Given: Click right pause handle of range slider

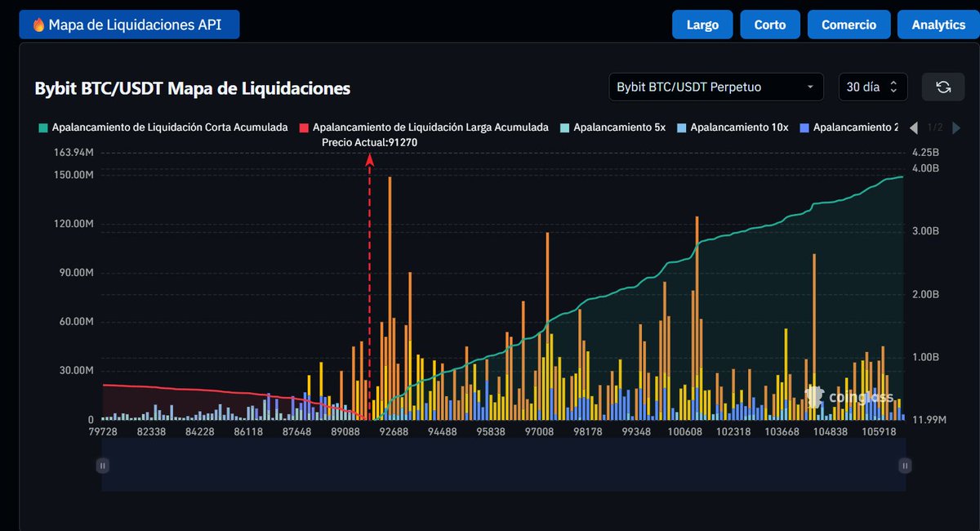Looking at the screenshot, I should [x=905, y=466].
